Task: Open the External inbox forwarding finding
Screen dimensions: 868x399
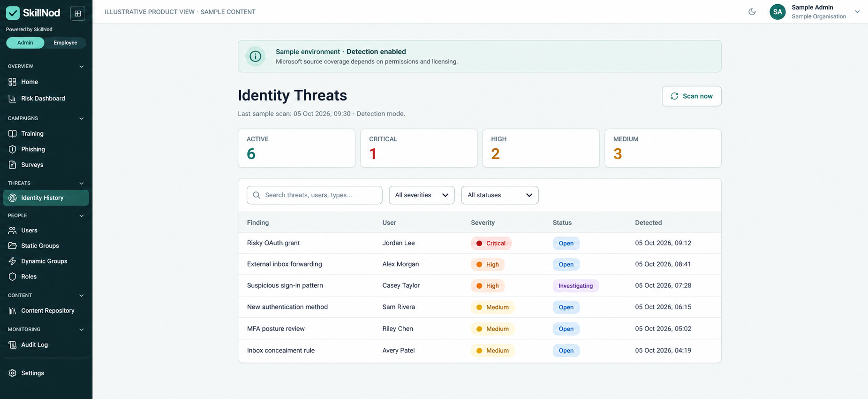Action: [285, 264]
